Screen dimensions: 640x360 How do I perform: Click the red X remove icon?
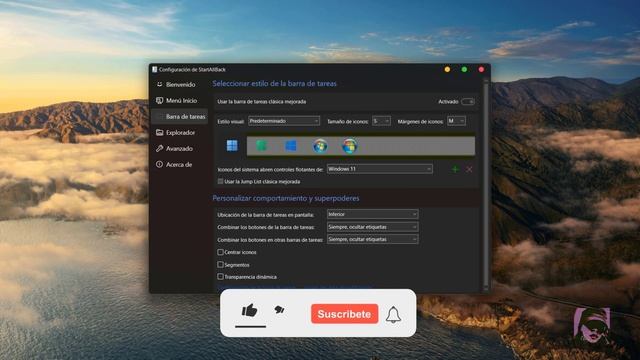click(469, 169)
